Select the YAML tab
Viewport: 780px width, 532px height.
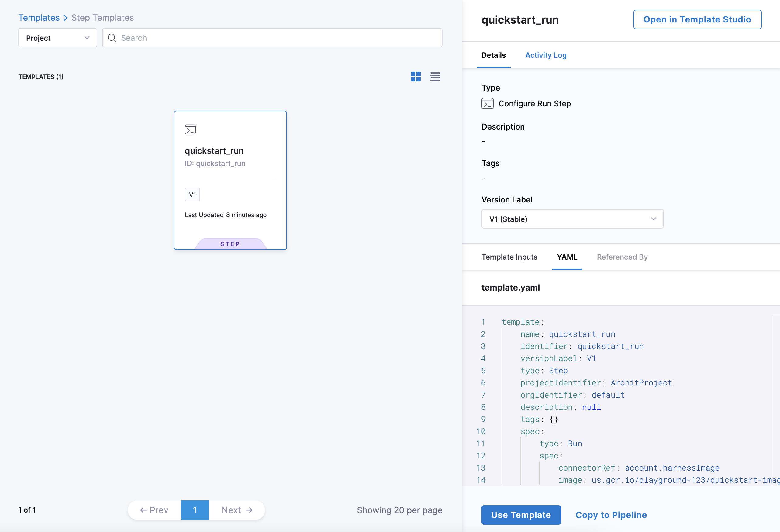[x=567, y=257]
